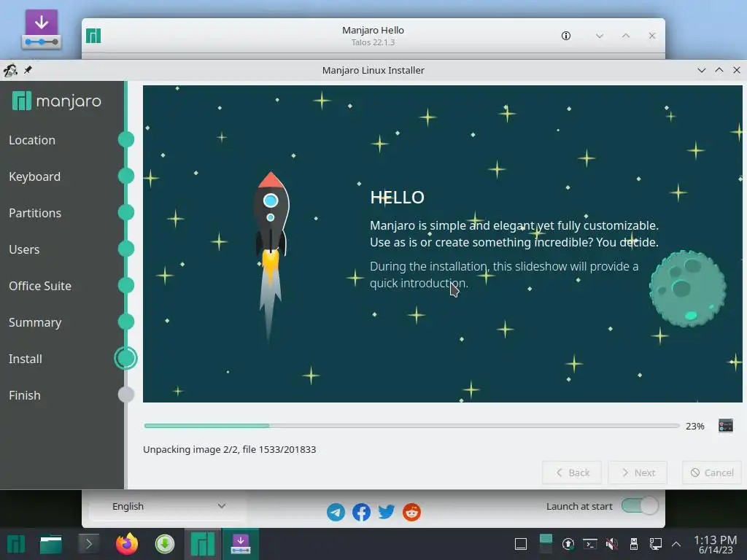This screenshot has width=747, height=560.
Task: Select the Install step in sidebar
Action: tap(26, 359)
